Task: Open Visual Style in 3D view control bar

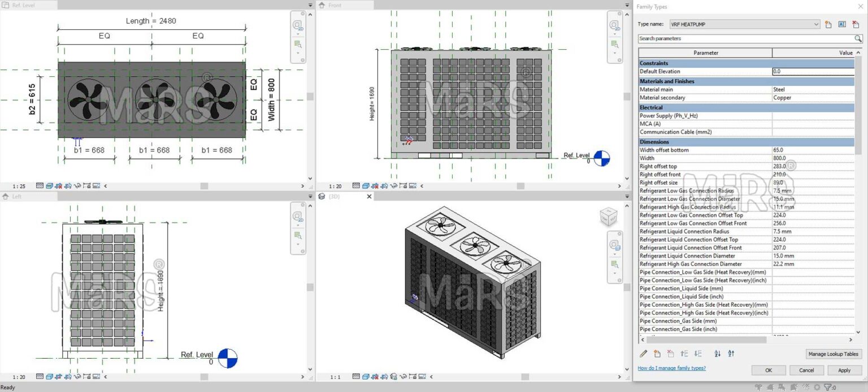Action: pos(366,377)
